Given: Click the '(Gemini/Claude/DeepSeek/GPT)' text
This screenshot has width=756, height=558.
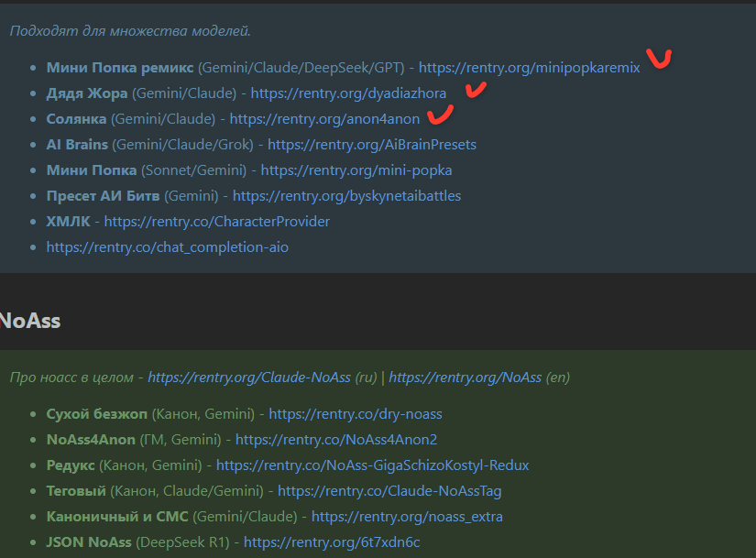Looking at the screenshot, I should [x=301, y=68].
